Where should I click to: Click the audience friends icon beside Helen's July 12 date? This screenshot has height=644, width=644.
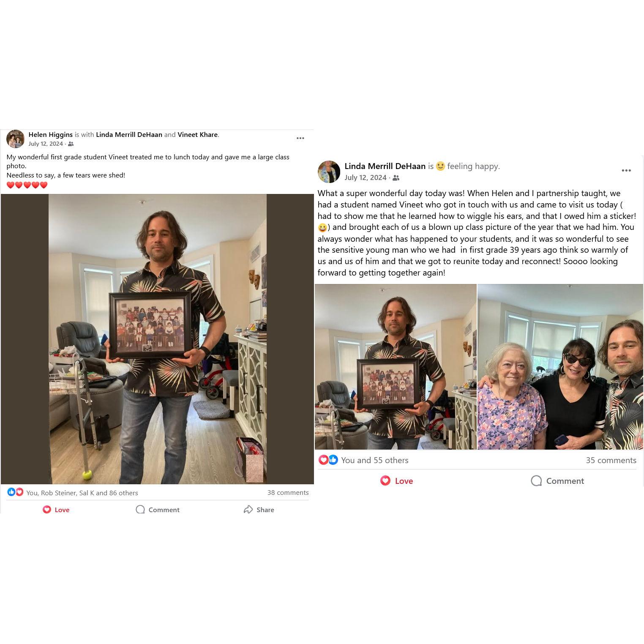71,144
